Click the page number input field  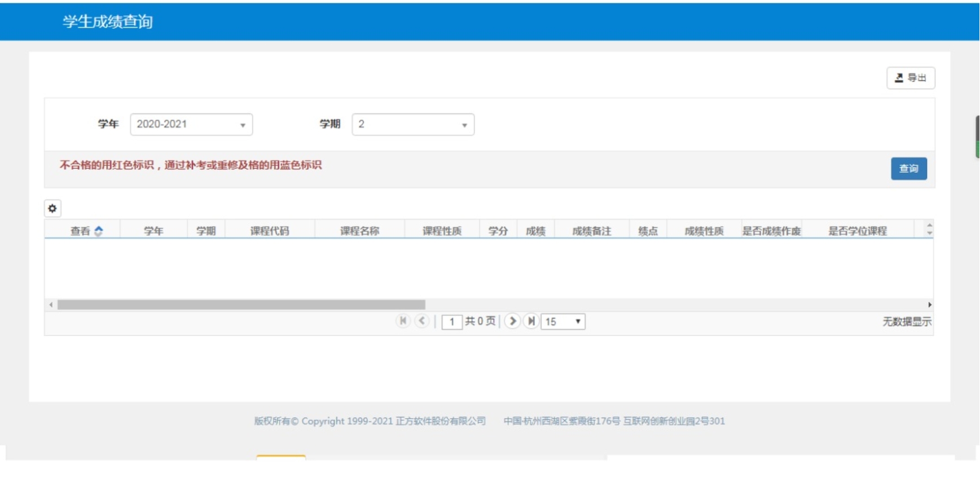click(452, 322)
